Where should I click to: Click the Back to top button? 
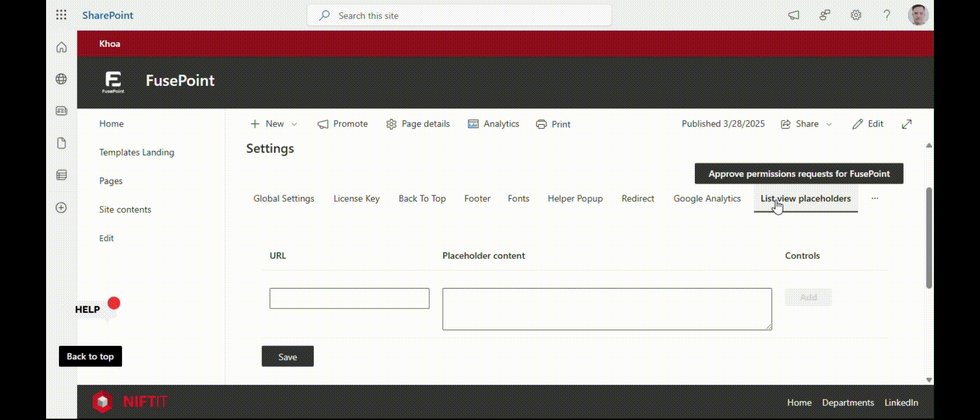[x=90, y=356]
